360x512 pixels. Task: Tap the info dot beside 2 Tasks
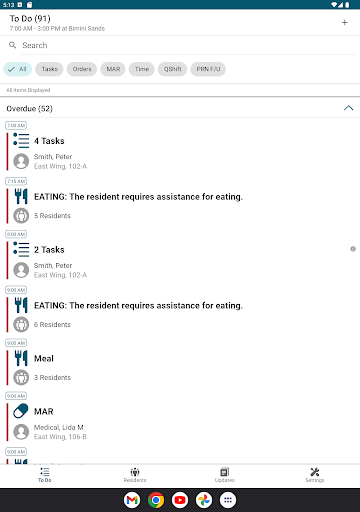point(353,249)
